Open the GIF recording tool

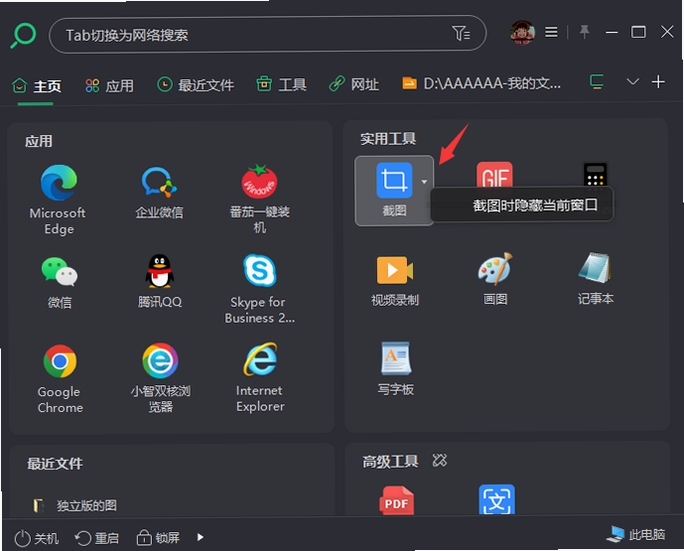[x=494, y=175]
